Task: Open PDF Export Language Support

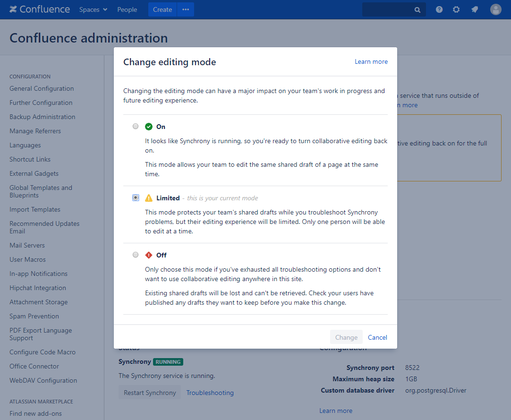Action: 41,334
